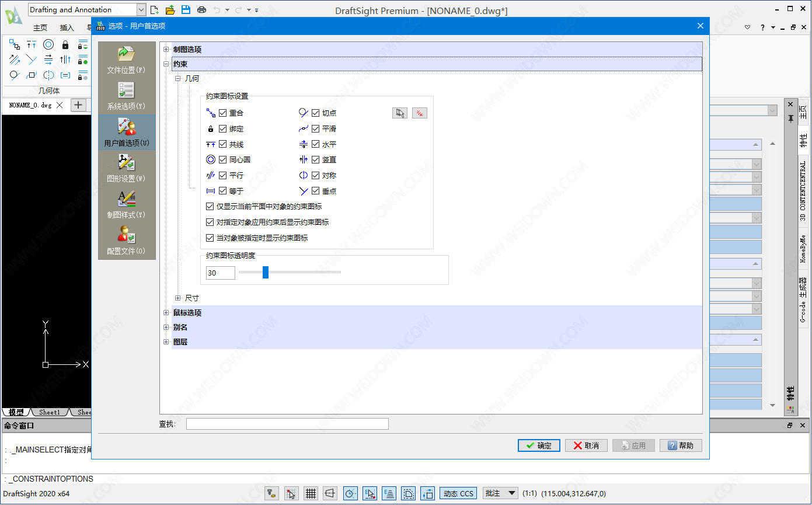
Task: Toggle 仅显示当前平面中对象的约束图标 checkbox
Action: pos(210,207)
